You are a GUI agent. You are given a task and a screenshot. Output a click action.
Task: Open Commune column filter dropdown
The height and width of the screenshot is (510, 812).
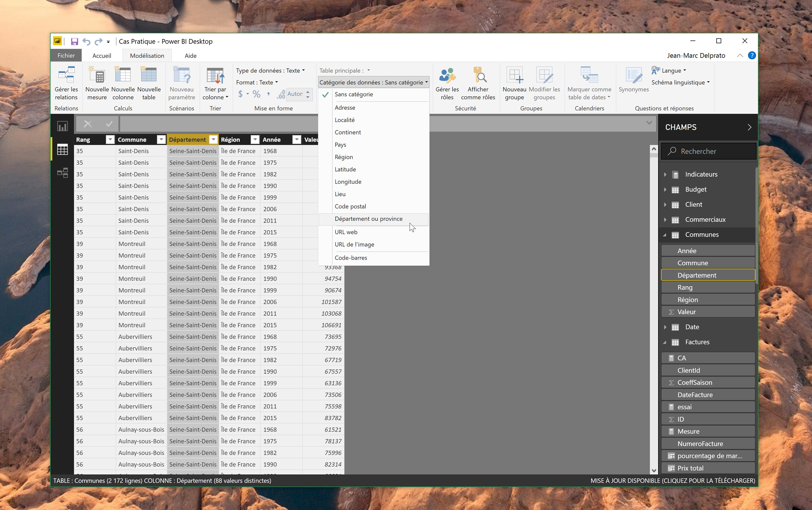point(161,140)
